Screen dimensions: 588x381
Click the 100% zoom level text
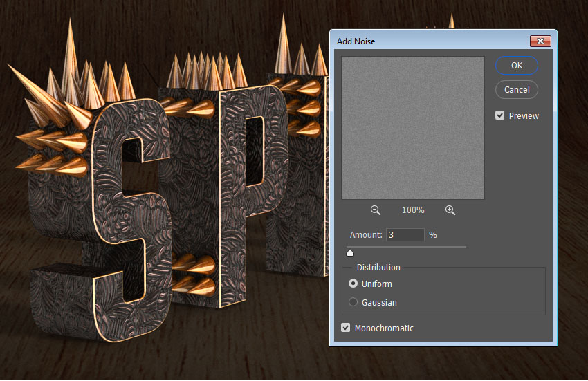(413, 210)
